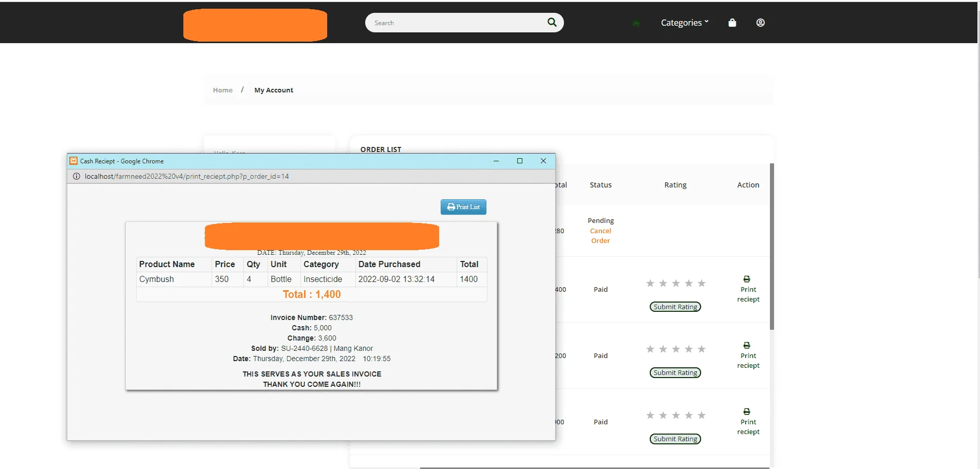This screenshot has width=980, height=469.
Task: Click the Cancel Order link for pending order
Action: click(x=600, y=236)
